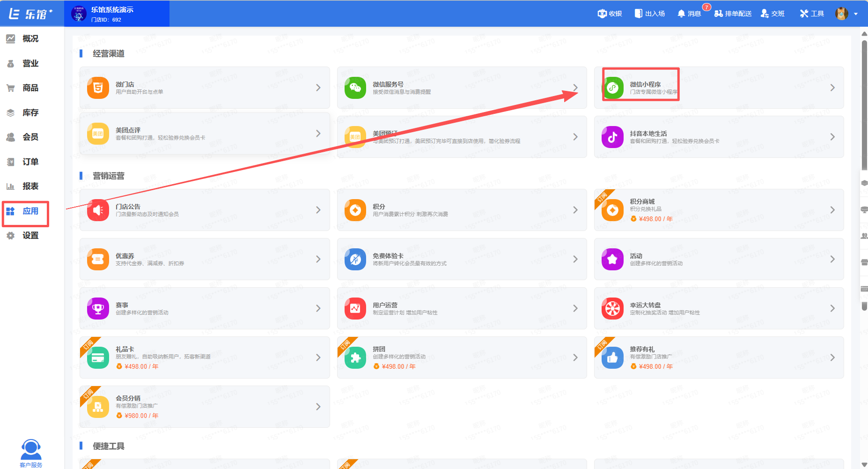Open the 活动 purple star icon

click(612, 259)
